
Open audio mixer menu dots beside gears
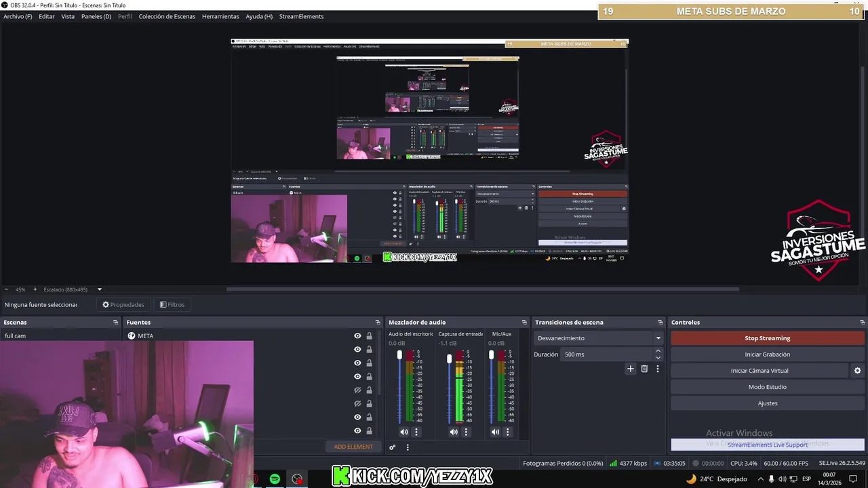pos(408,447)
